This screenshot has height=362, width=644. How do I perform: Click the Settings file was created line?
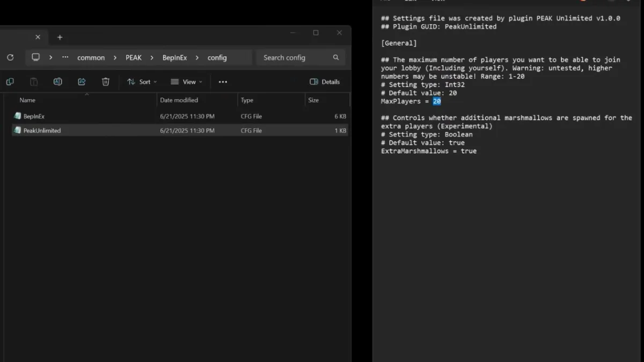501,18
